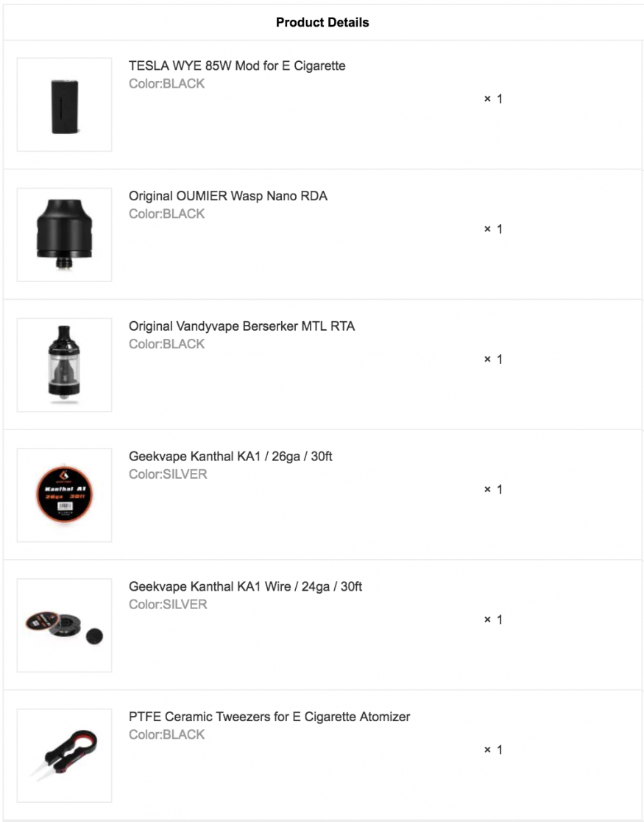Click the Color:BLACK label under TESLA WYE
Image resolution: width=644 pixels, height=822 pixels.
[167, 84]
